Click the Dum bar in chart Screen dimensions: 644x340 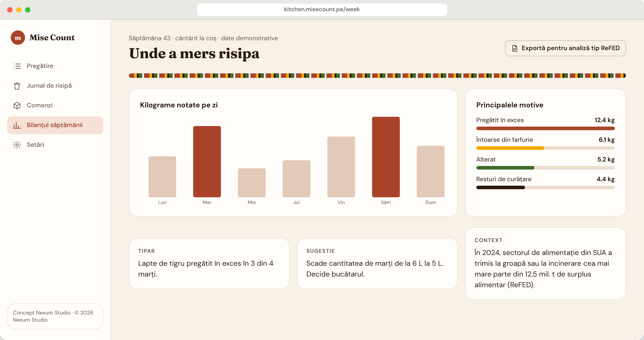431,172
